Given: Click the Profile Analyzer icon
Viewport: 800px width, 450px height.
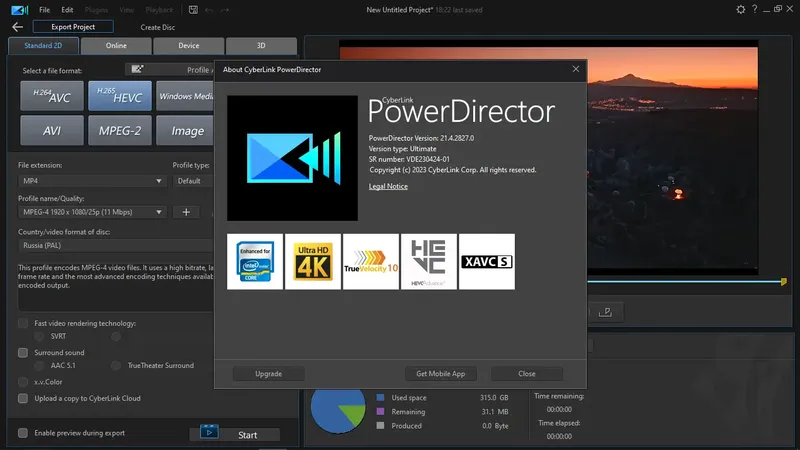Looking at the screenshot, I should 137,69.
